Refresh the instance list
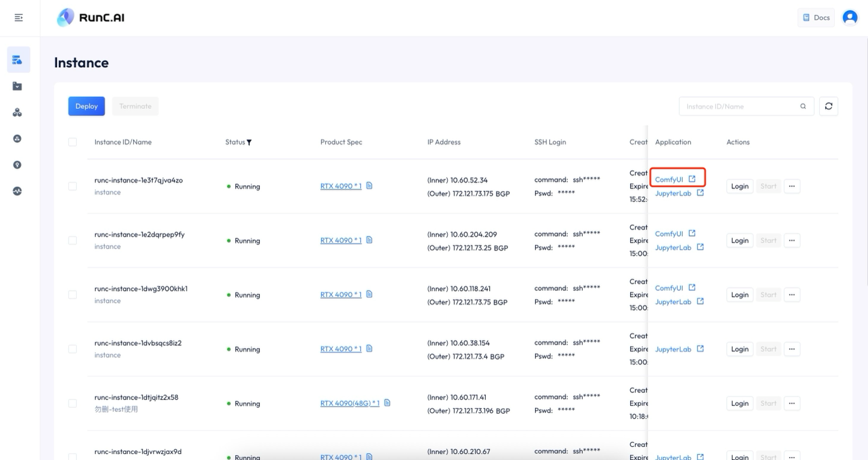Screen dimensions: 868x460 (x=828, y=107)
